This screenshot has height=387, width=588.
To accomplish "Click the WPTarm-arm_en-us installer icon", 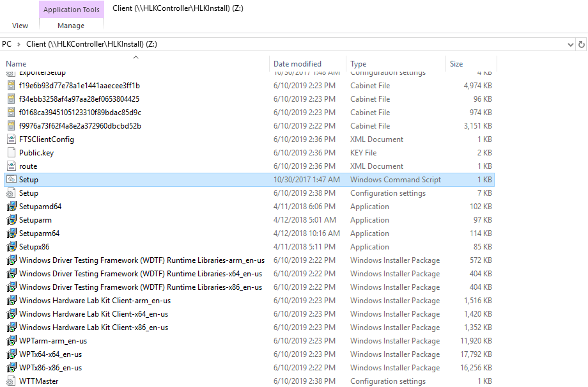I will pos(12,341).
